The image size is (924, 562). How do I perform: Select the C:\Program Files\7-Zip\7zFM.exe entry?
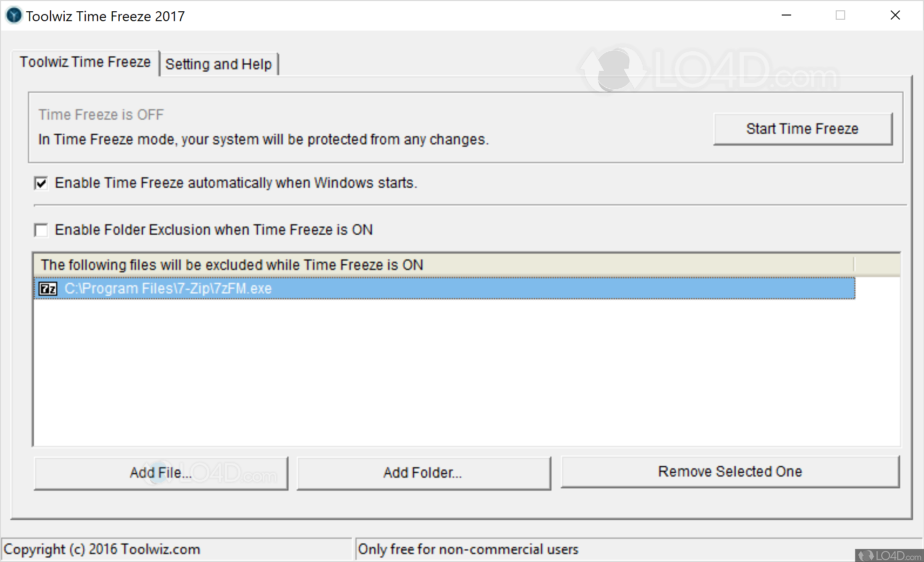pyautogui.click(x=168, y=288)
